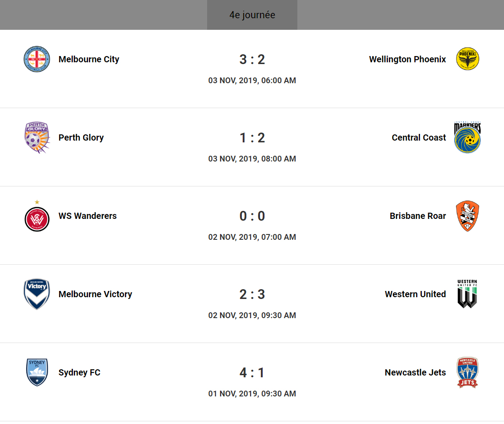
Task: Open the Sydney FC team name
Action: pyautogui.click(x=79, y=372)
